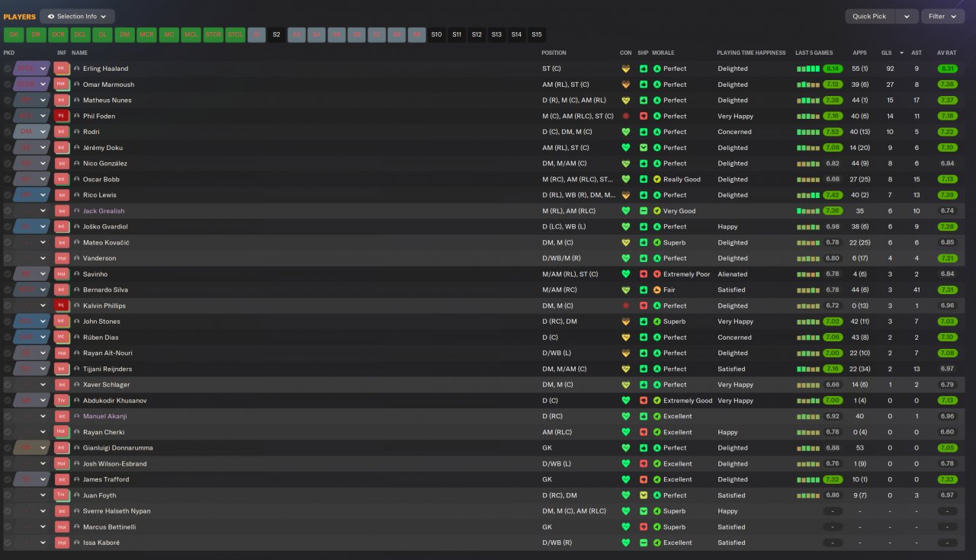Open Rodri's DM picked position dropdown
Viewport: 976px width, 560px height.
pyautogui.click(x=43, y=132)
